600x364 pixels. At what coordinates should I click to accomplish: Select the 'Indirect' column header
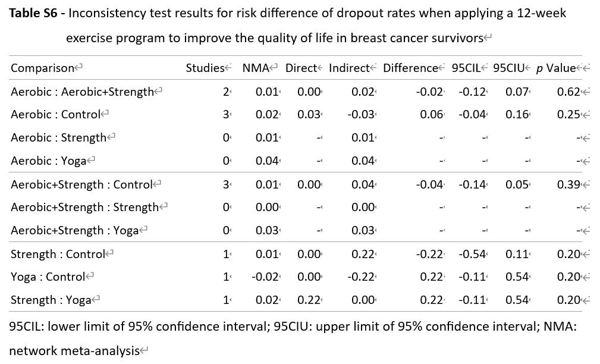349,68
